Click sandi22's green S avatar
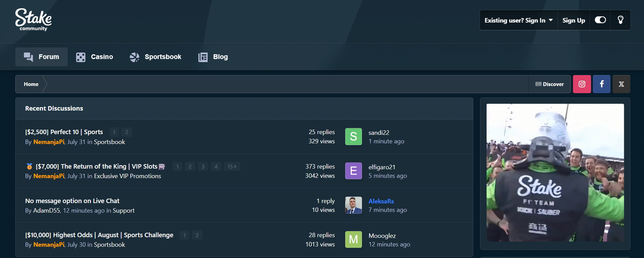 pyautogui.click(x=353, y=137)
